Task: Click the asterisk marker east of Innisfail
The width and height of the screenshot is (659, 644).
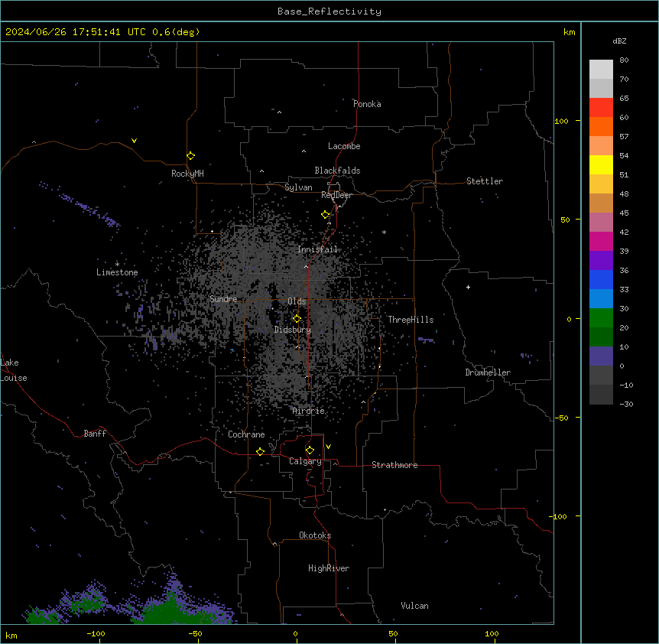Action: pyautogui.click(x=384, y=232)
